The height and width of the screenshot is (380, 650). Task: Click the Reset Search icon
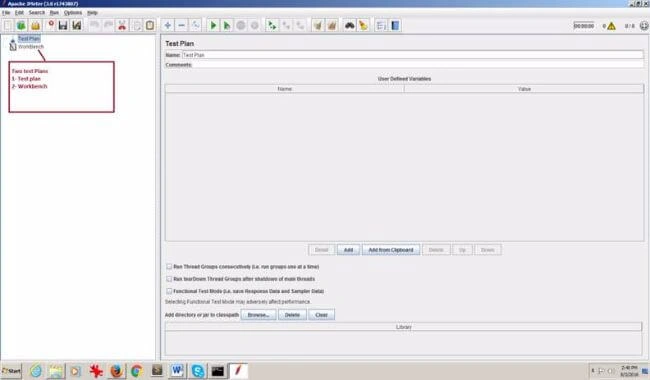(364, 26)
